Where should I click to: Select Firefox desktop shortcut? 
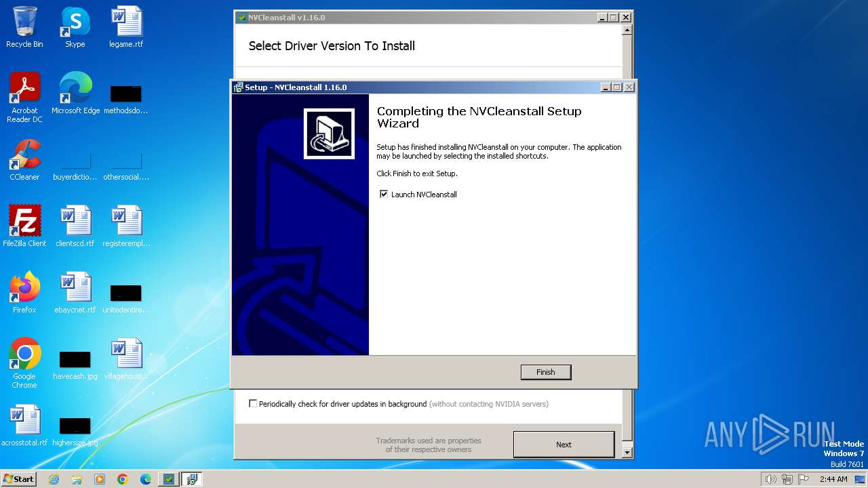(x=24, y=293)
